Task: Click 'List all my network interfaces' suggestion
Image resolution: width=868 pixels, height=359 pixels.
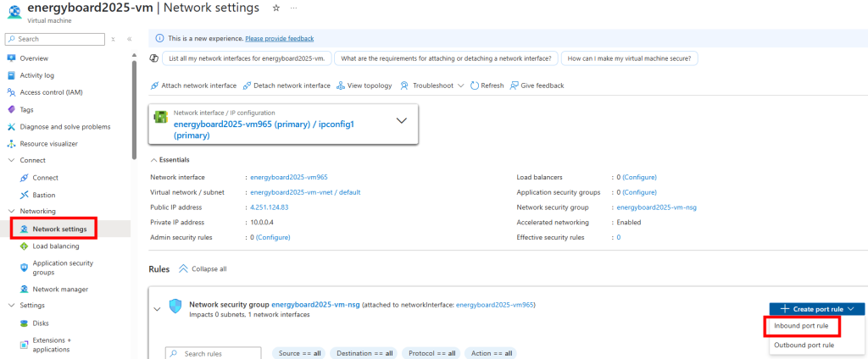Action: pos(247,58)
